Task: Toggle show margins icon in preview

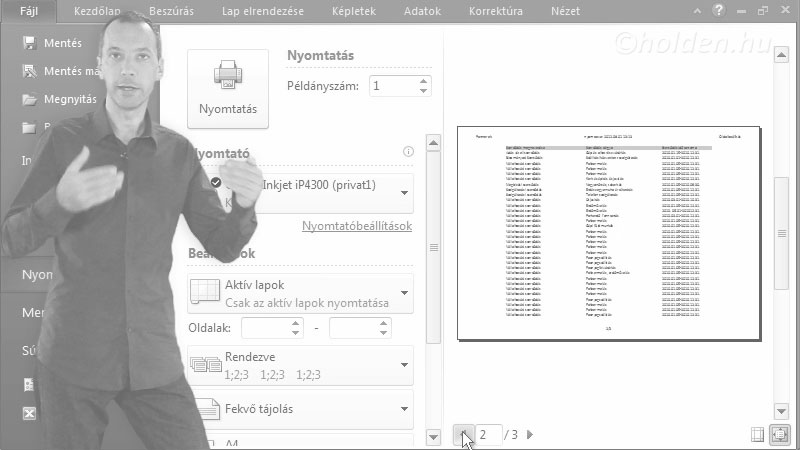Action: click(758, 435)
